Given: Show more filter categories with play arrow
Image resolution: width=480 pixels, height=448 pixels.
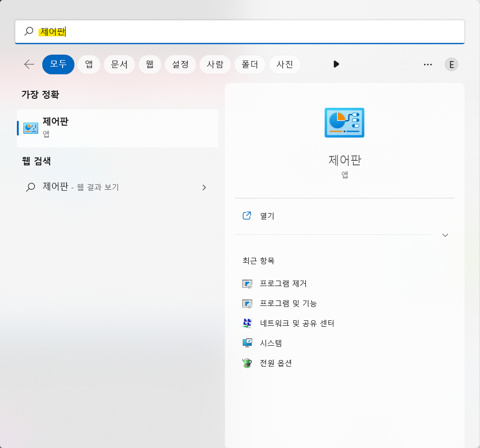Looking at the screenshot, I should [336, 64].
